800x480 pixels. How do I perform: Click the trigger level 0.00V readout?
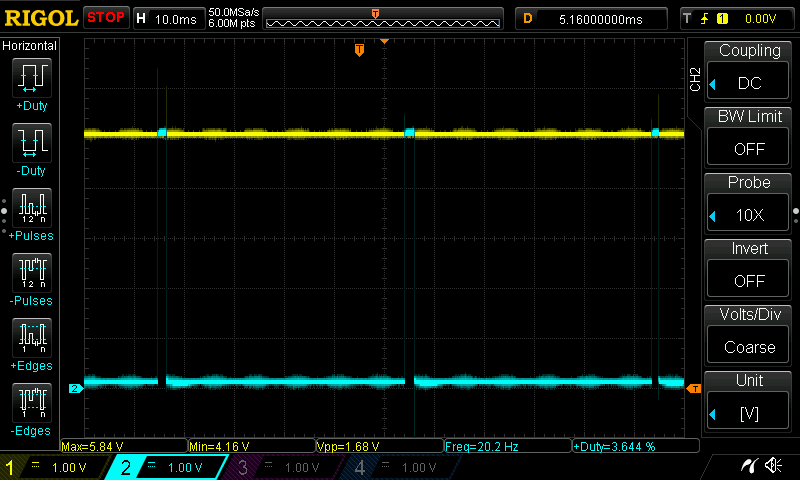[x=760, y=19]
